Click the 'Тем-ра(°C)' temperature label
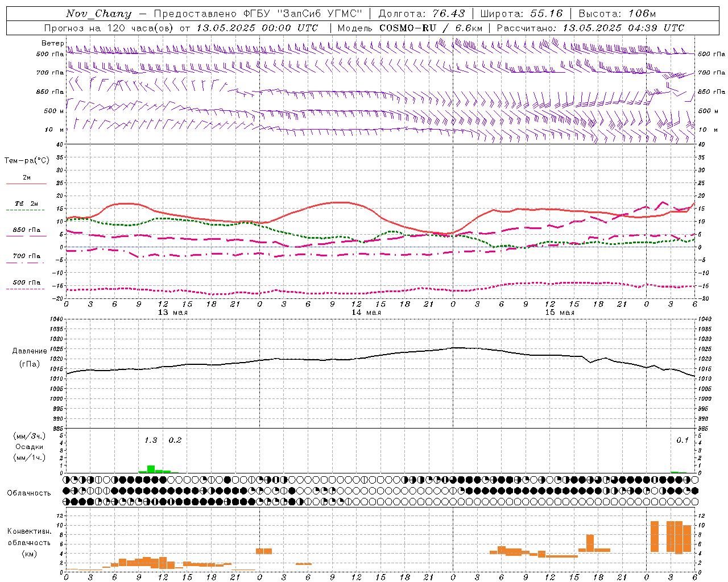The width and height of the screenshot is (728, 582). pos(27,161)
